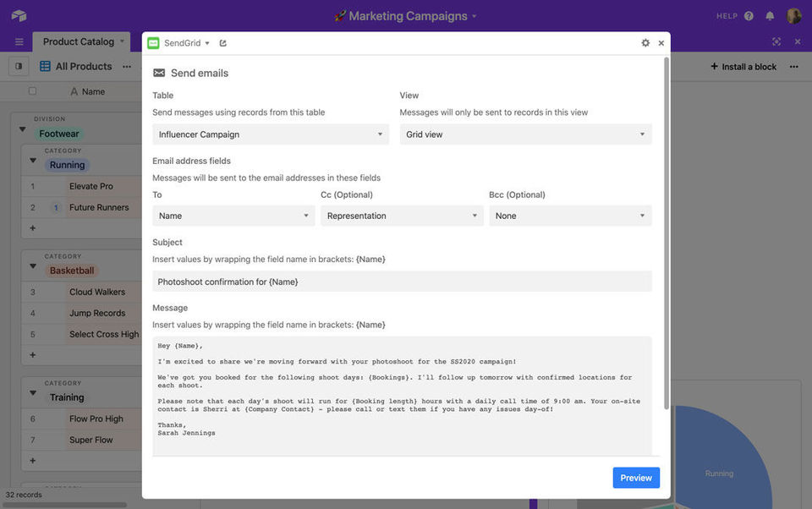Viewport: 812px width, 509px height.
Task: Click the Footwear division tag
Action: pyautogui.click(x=59, y=134)
